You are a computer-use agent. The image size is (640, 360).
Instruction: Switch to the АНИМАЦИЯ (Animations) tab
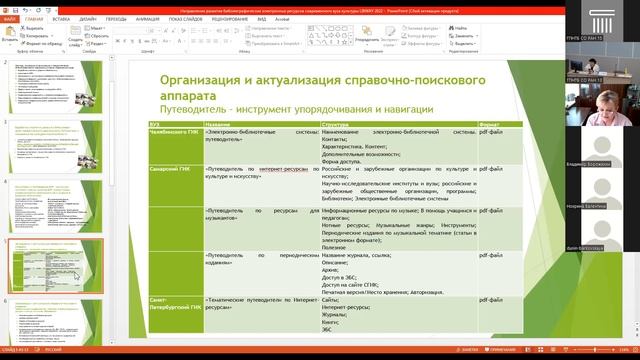point(147,19)
